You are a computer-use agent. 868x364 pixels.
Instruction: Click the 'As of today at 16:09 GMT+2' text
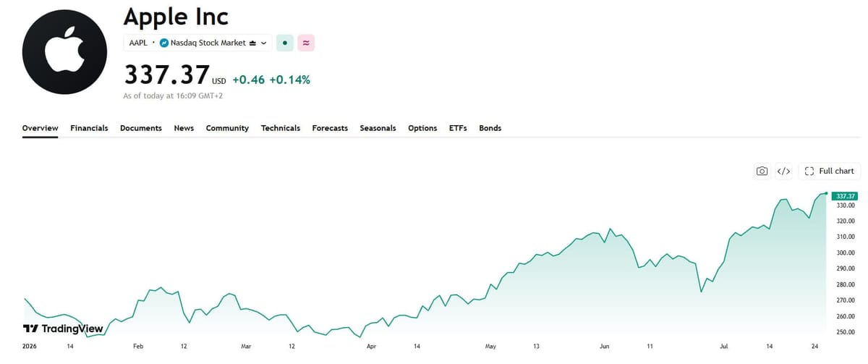tap(174, 96)
